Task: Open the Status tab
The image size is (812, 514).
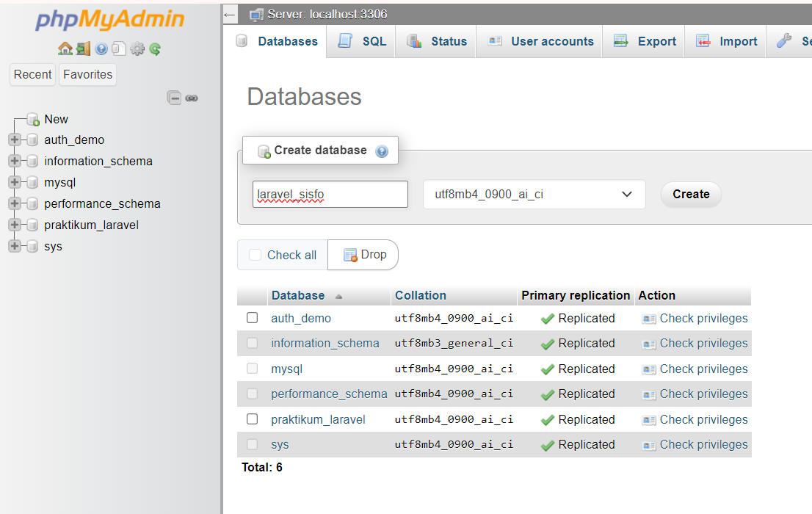Action: pyautogui.click(x=437, y=41)
